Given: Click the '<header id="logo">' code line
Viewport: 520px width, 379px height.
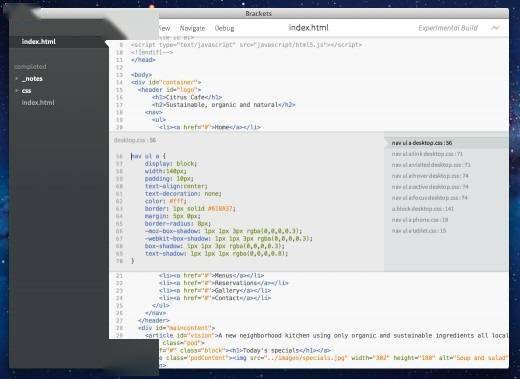Looking at the screenshot, I should 169,90.
